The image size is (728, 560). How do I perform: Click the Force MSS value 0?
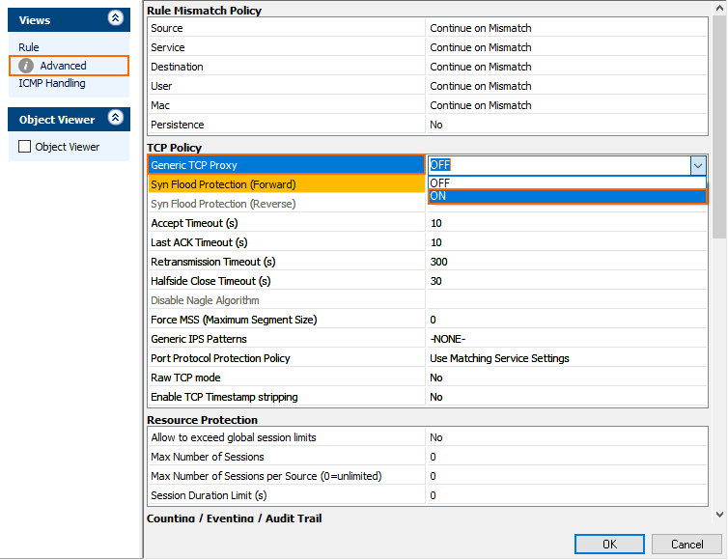click(x=433, y=320)
